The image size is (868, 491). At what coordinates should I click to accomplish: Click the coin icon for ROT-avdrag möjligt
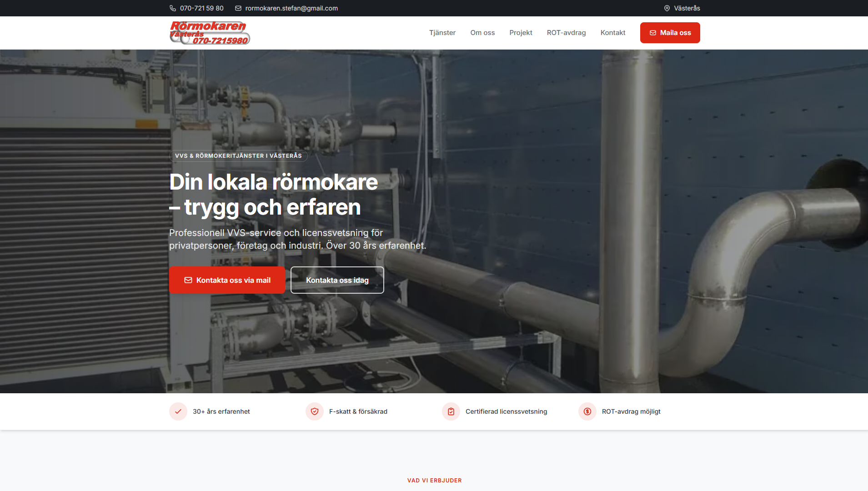[587, 411]
